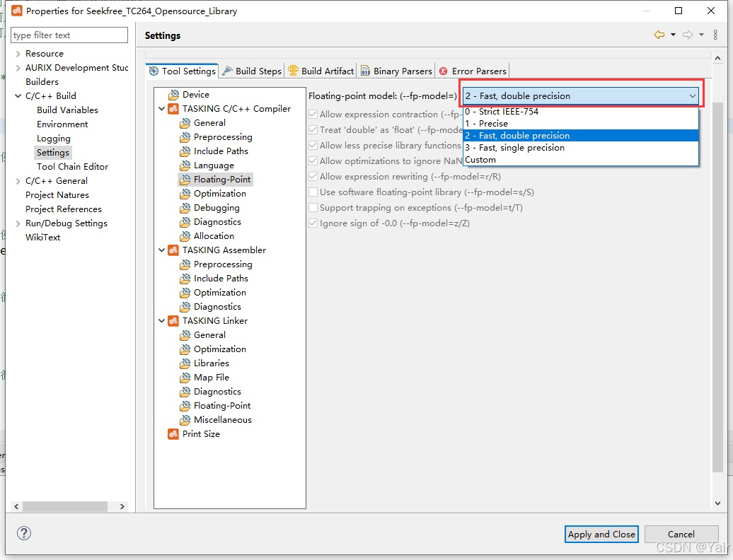Screen dimensions: 733x560
Task: Click the compiler Include Paths icon
Action: click(185, 151)
